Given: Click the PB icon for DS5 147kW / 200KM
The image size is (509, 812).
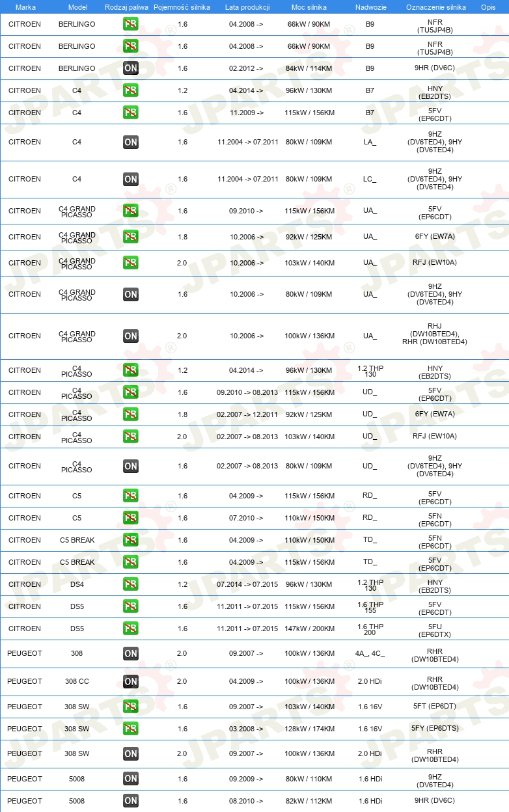Looking at the screenshot, I should [x=130, y=629].
